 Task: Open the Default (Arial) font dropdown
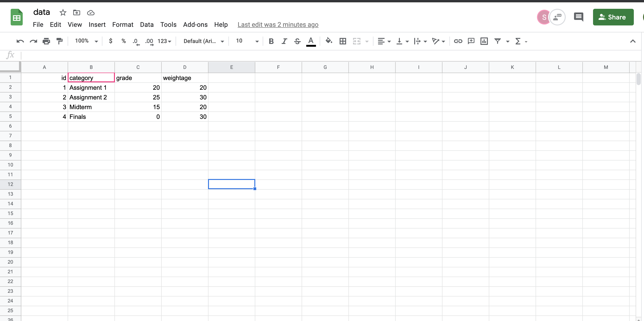point(203,41)
